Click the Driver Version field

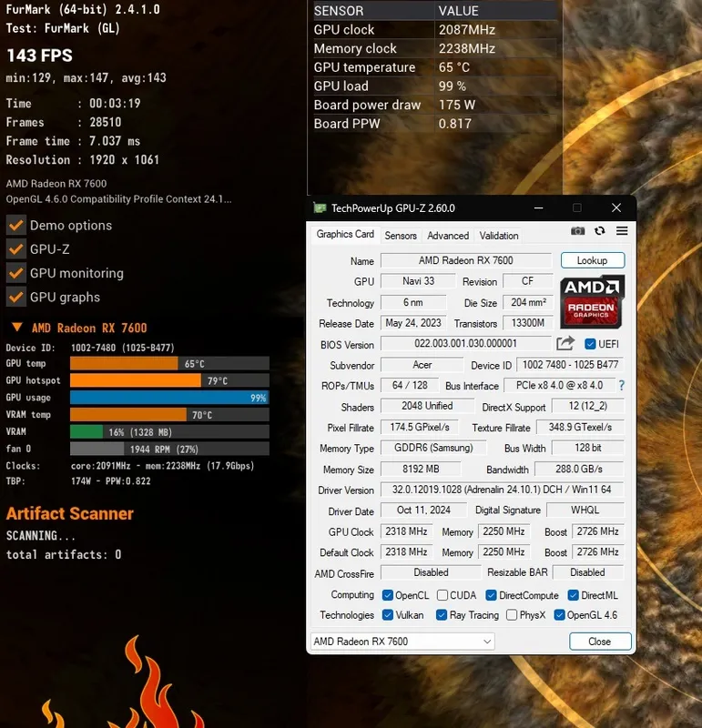point(503,490)
